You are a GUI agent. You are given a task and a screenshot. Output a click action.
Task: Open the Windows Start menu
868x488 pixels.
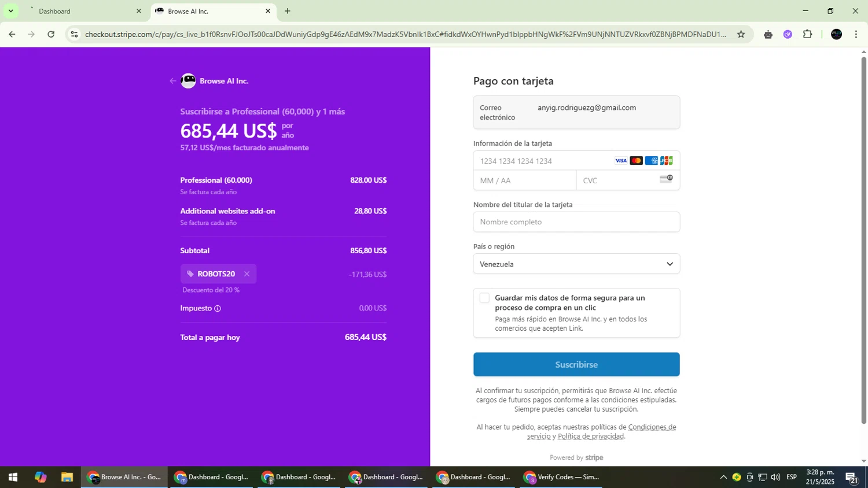point(13,478)
